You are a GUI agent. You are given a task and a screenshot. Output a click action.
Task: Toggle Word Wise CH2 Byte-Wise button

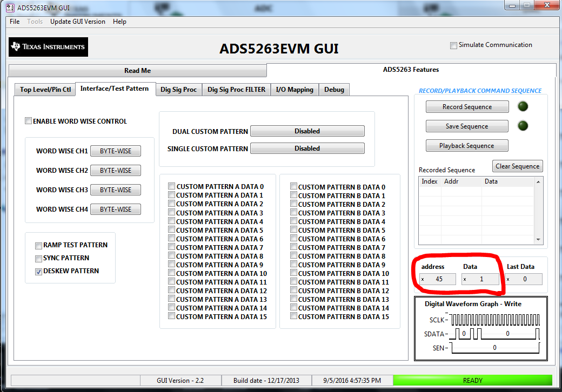[x=116, y=171]
